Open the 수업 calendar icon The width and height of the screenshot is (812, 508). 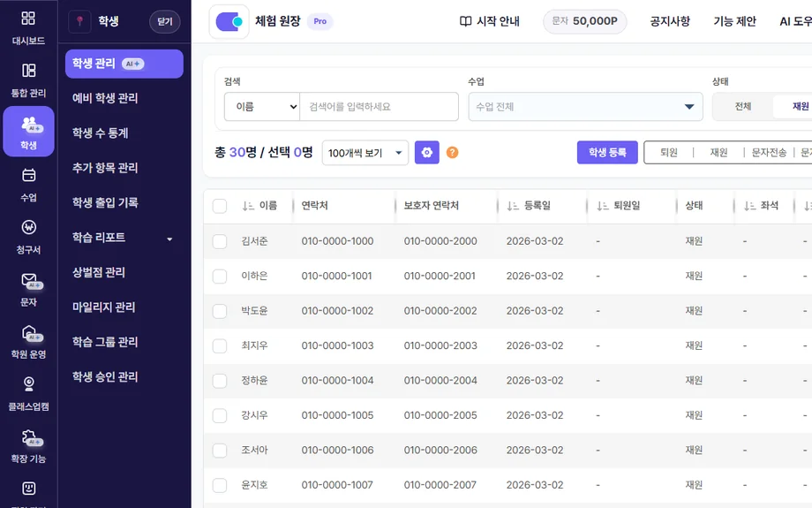tap(28, 175)
